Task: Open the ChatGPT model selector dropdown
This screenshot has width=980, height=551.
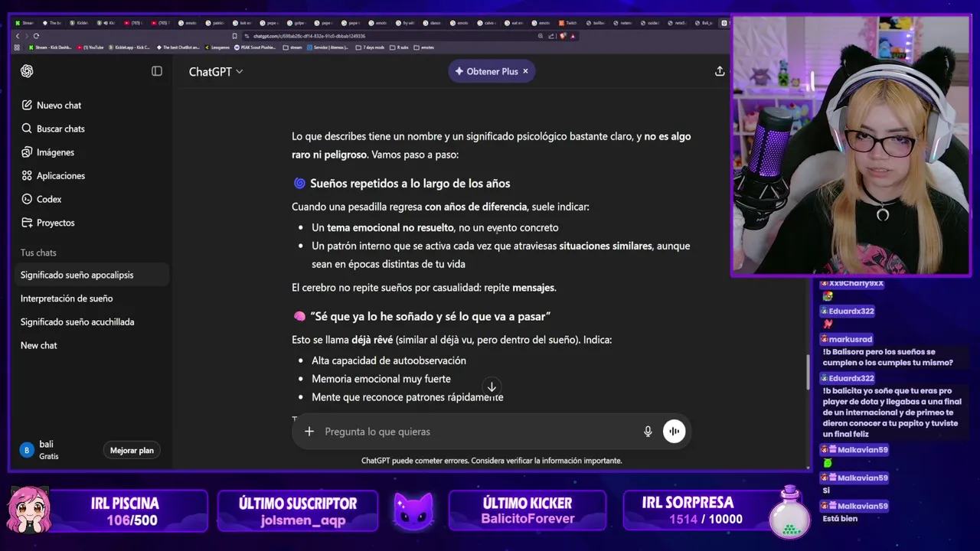Action: [216, 71]
